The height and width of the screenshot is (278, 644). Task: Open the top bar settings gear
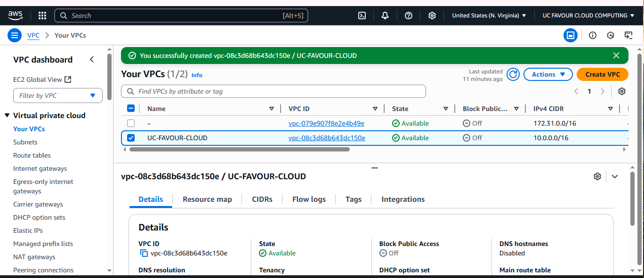432,16
